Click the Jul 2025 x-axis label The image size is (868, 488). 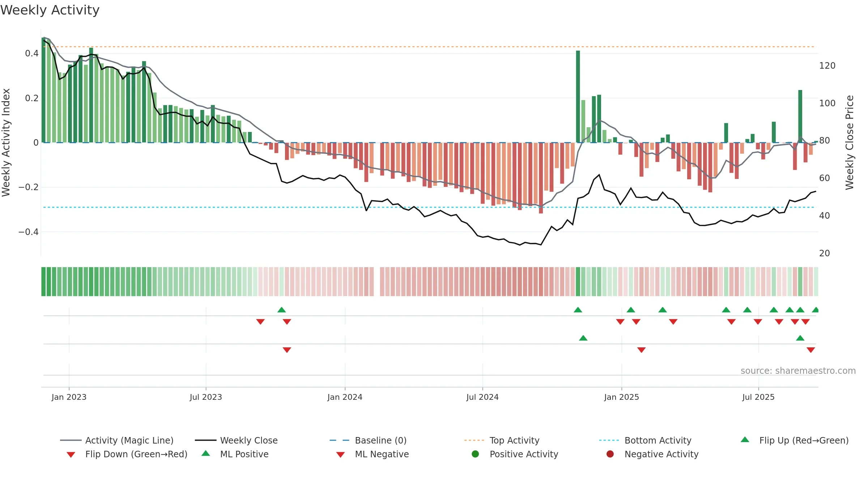pyautogui.click(x=758, y=397)
